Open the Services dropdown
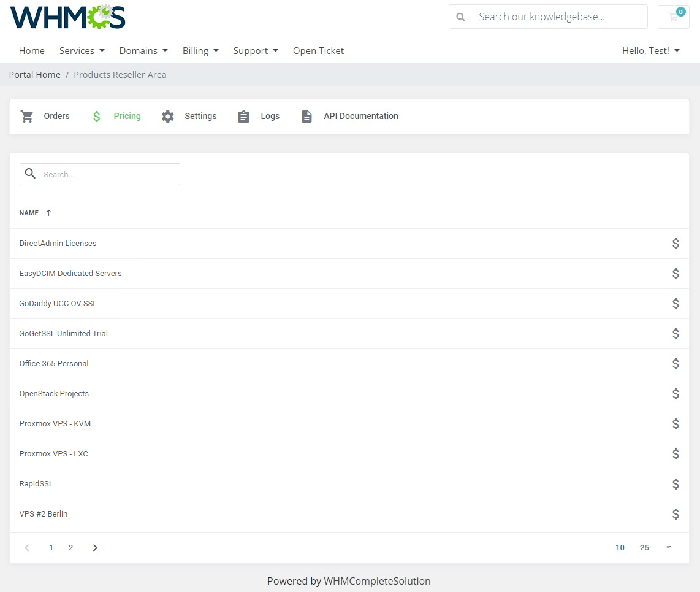The height and width of the screenshot is (592, 700). [82, 50]
